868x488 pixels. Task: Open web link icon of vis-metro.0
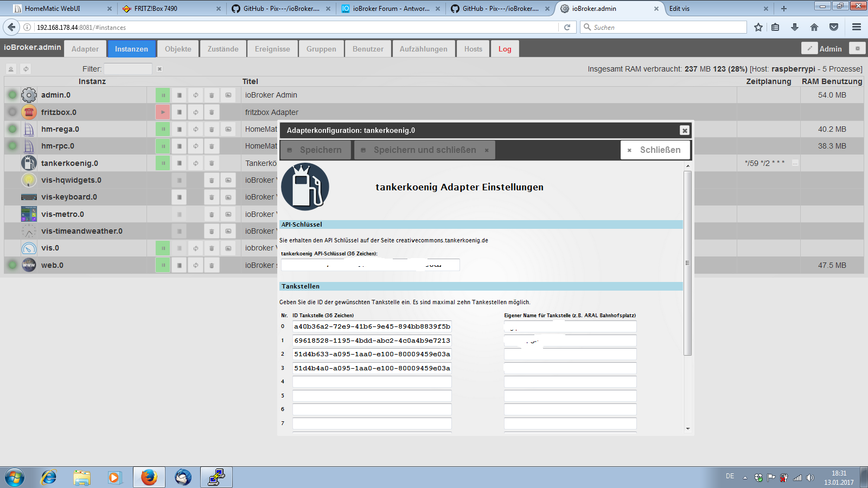(228, 214)
